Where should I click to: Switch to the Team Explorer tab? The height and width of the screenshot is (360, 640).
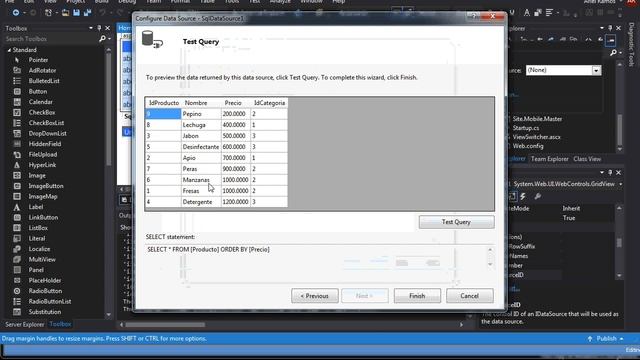(549, 159)
